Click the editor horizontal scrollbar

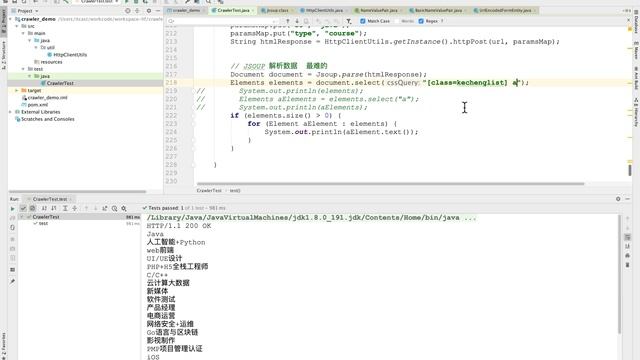pyautogui.click(x=390, y=184)
